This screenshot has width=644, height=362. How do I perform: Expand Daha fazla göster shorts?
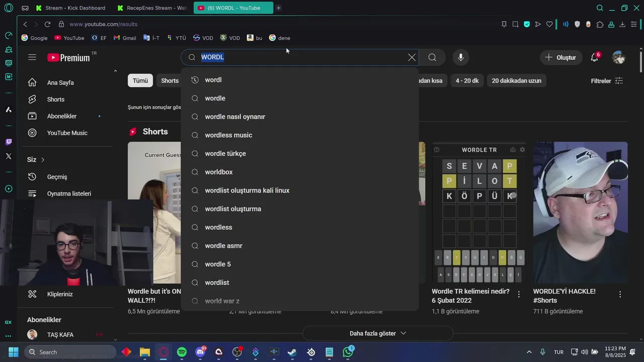click(378, 333)
